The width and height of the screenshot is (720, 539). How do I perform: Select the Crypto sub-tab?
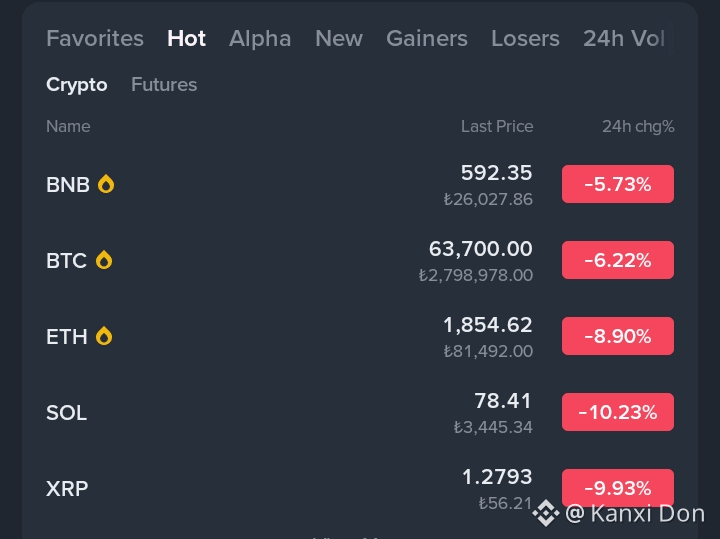(77, 84)
